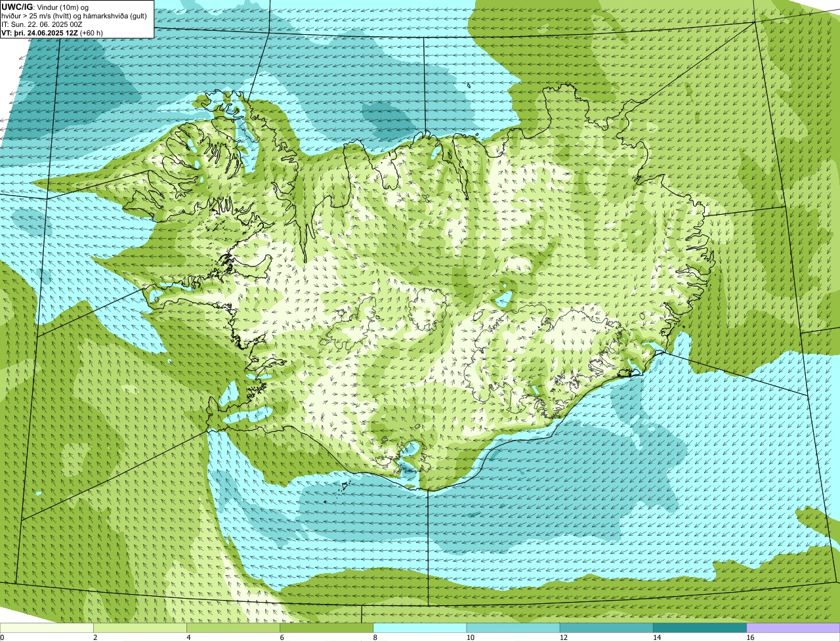Click the '8' tick label on the color scale
The width and height of the screenshot is (840, 642).
[x=375, y=637]
